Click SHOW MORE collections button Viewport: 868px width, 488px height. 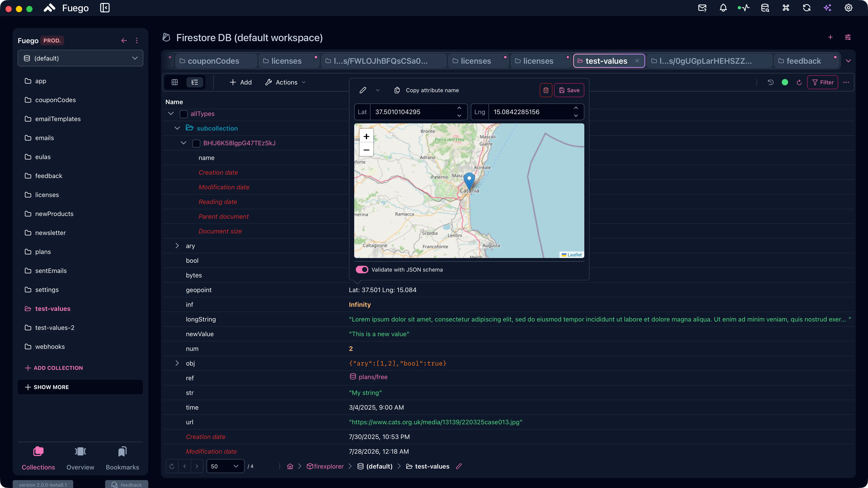80,387
